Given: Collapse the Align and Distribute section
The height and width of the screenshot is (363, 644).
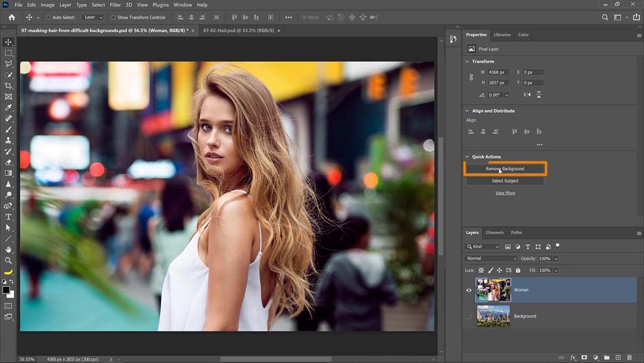Looking at the screenshot, I should point(467,111).
